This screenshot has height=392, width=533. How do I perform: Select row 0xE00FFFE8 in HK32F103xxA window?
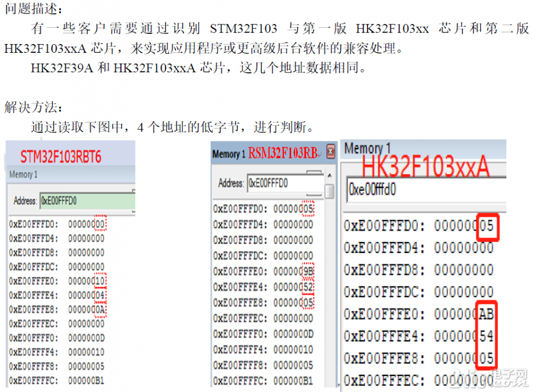point(419,358)
